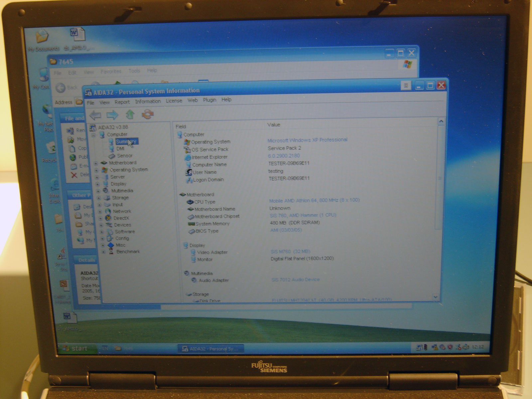The image size is (532, 399).
Task: Expand the Motherboard tree node
Action: tap(96, 163)
